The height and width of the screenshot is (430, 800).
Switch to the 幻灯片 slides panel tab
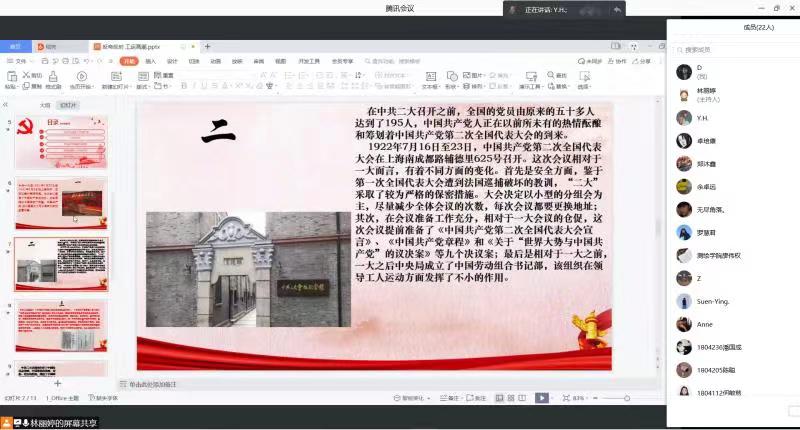[68, 104]
